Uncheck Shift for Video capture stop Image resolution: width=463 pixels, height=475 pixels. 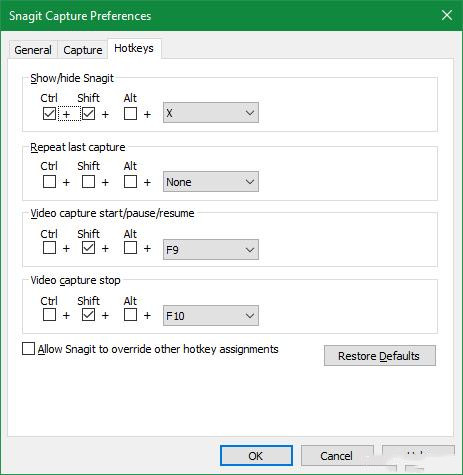coord(88,315)
